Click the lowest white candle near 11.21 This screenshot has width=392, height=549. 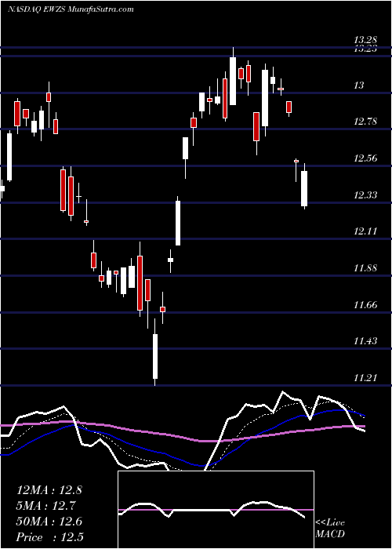click(154, 352)
